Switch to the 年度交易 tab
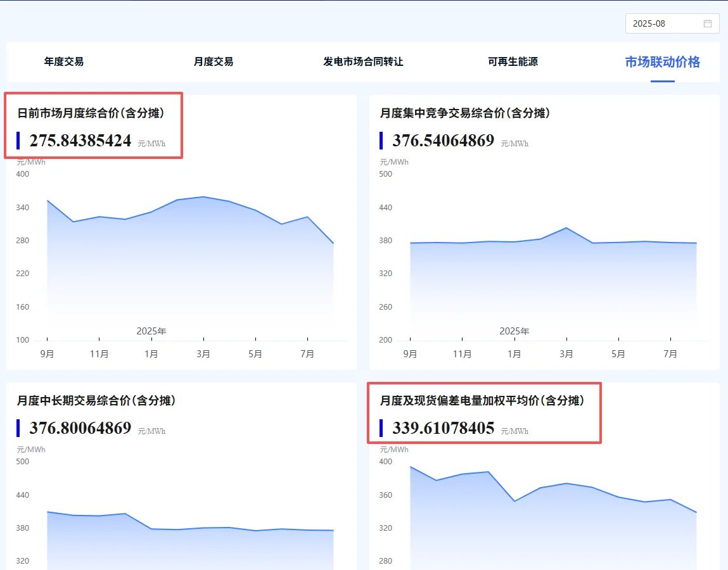 (63, 62)
